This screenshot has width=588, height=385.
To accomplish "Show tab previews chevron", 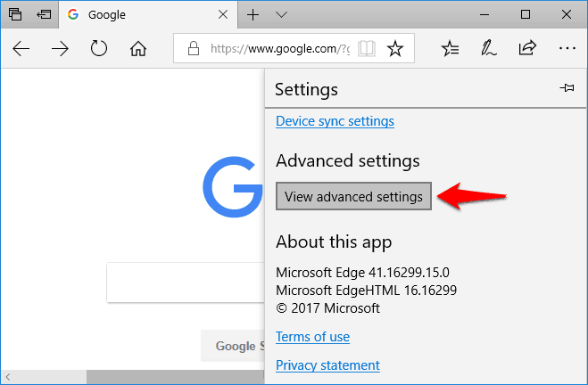I will click(281, 14).
